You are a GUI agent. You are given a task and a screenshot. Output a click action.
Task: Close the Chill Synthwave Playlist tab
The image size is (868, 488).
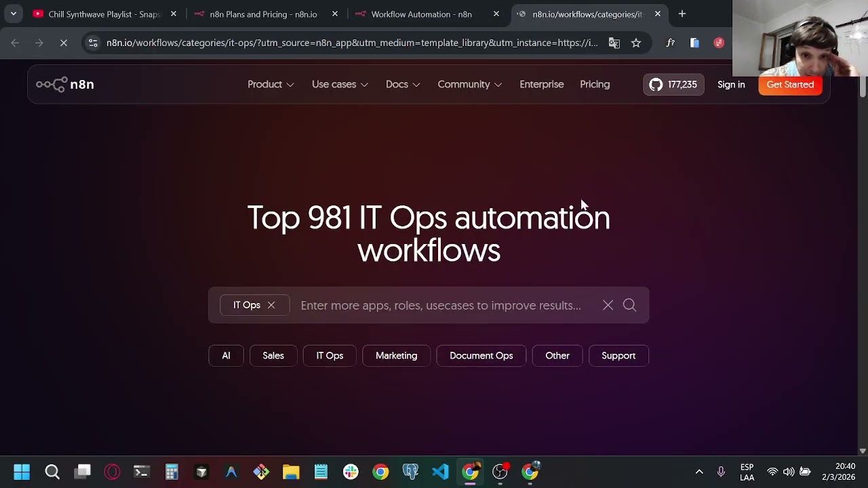[x=174, y=14]
